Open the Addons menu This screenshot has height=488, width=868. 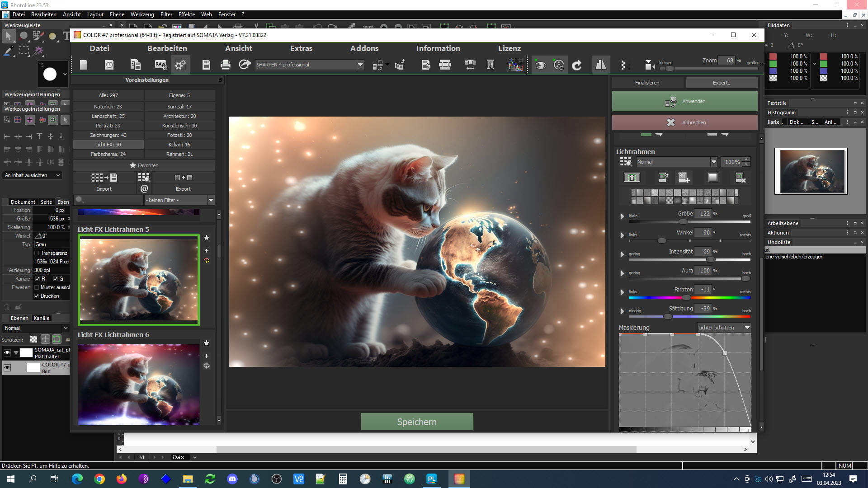(364, 48)
